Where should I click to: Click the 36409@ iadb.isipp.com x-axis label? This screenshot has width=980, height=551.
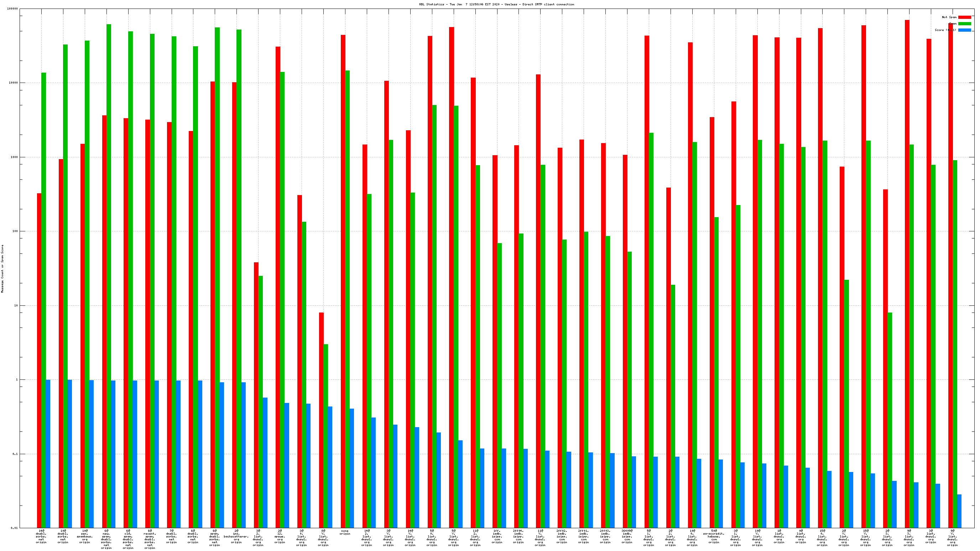coord(627,536)
